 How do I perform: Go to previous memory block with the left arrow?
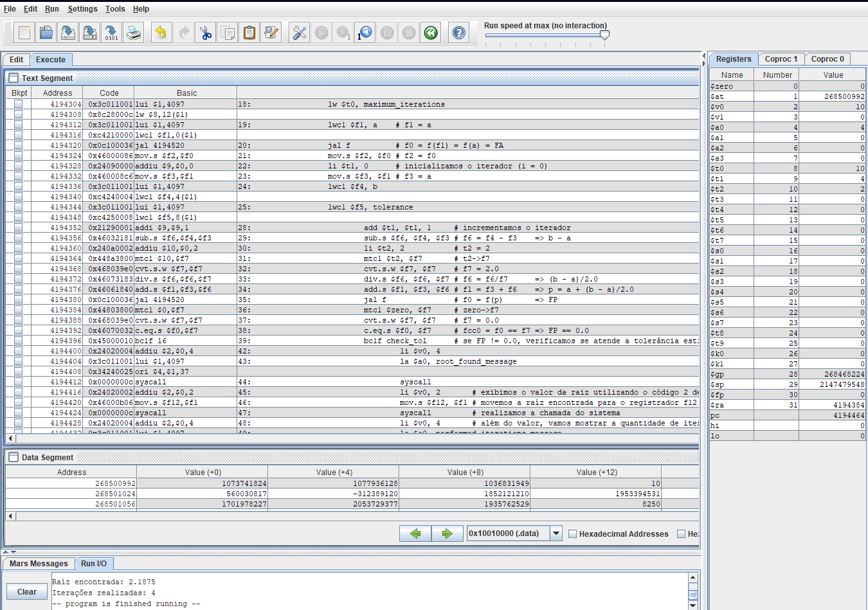pos(415,534)
